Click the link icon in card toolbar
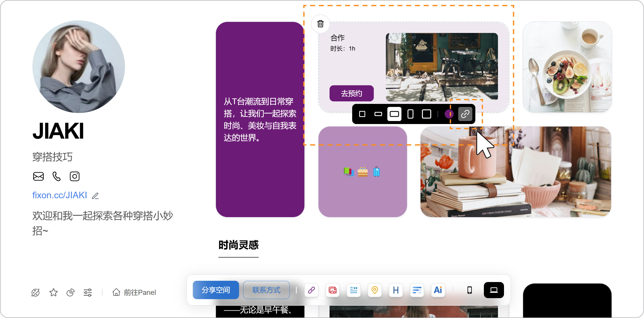The height and width of the screenshot is (318, 644). click(x=465, y=114)
